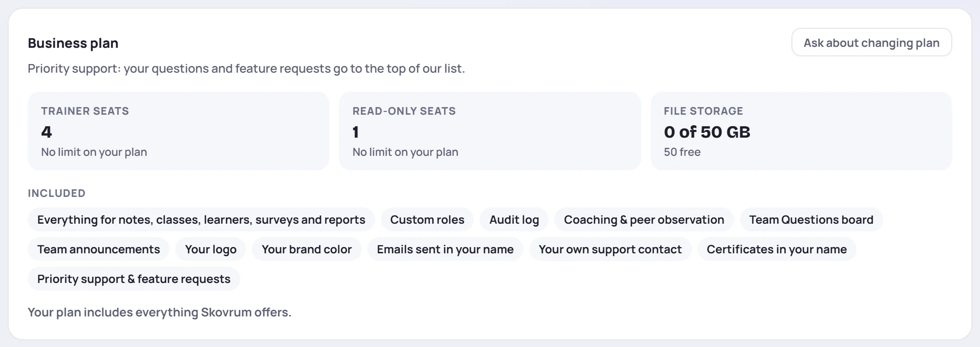Select the Read-only Seats card

490,131
